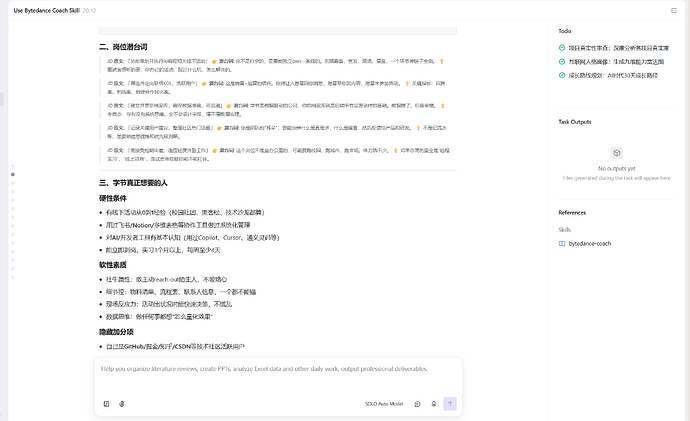Click the subheading 硬性条件
This screenshot has height=421, width=690.
click(x=113, y=199)
